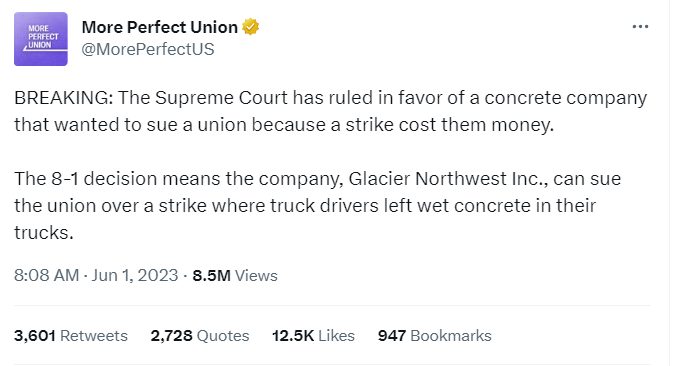Viewport: 676px width, 366px height.
Task: Click the Supreme Court text in tweet
Action: tap(221, 98)
